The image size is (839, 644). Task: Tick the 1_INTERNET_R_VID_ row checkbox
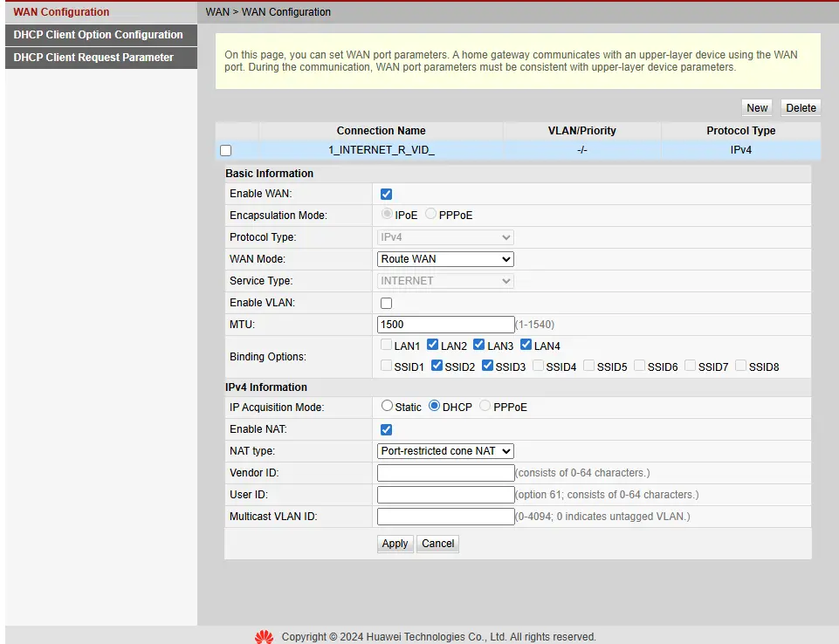coord(226,150)
